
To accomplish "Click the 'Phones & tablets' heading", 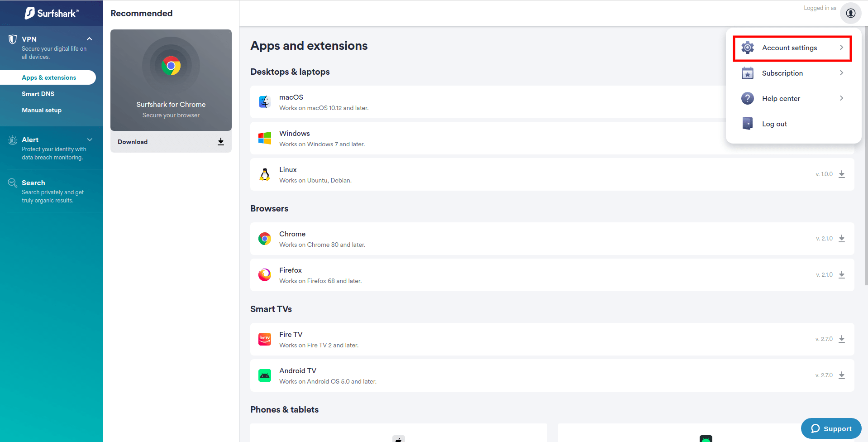I will [x=285, y=409].
